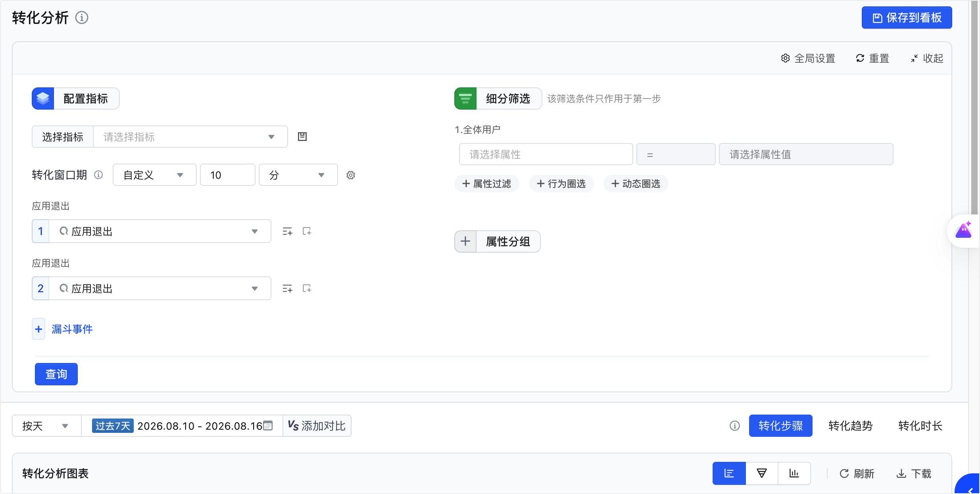Click the calendar icon in date range
The height and width of the screenshot is (494, 980).
click(x=268, y=426)
